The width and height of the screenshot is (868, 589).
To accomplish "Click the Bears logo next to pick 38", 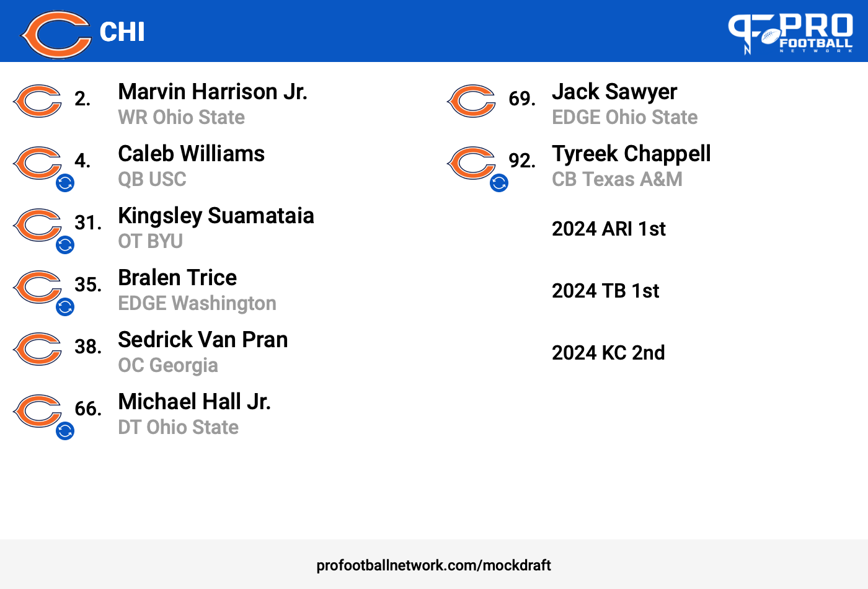I will point(37,348).
